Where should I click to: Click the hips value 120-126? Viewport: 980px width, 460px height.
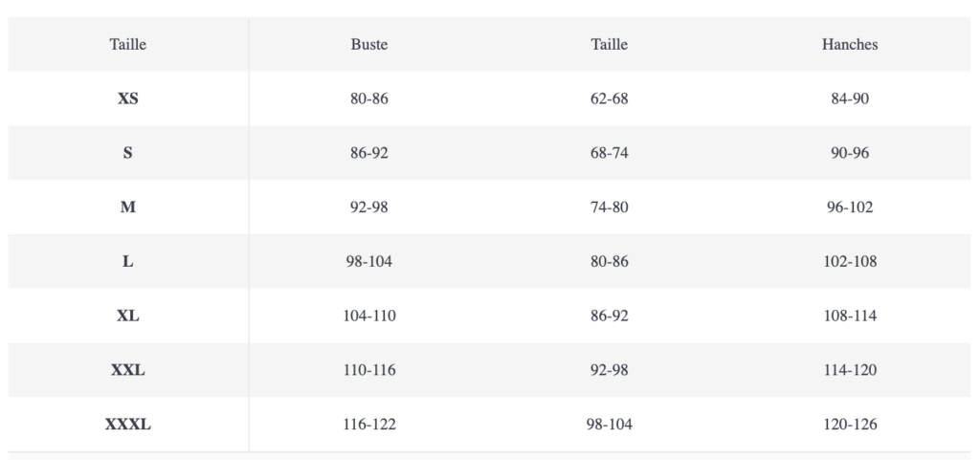[x=850, y=425]
